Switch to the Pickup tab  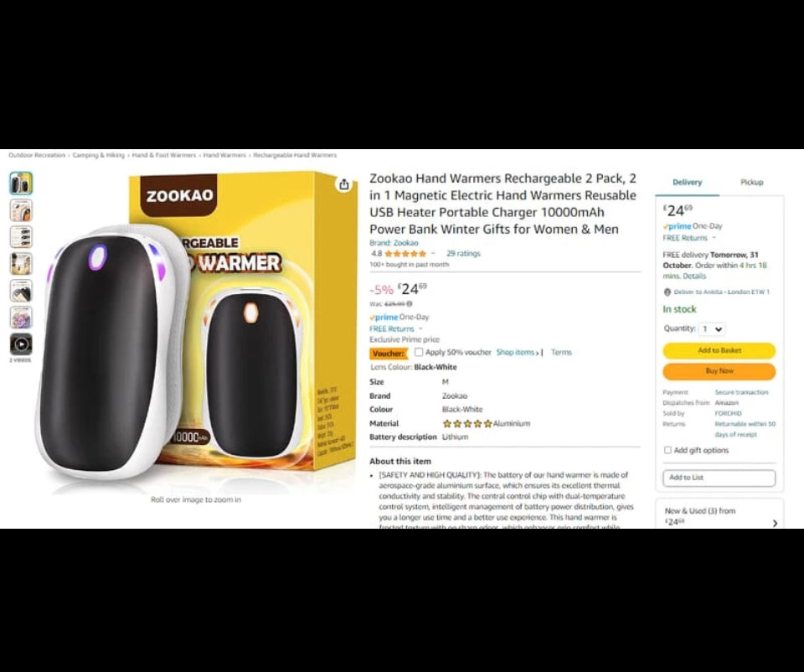click(x=752, y=182)
